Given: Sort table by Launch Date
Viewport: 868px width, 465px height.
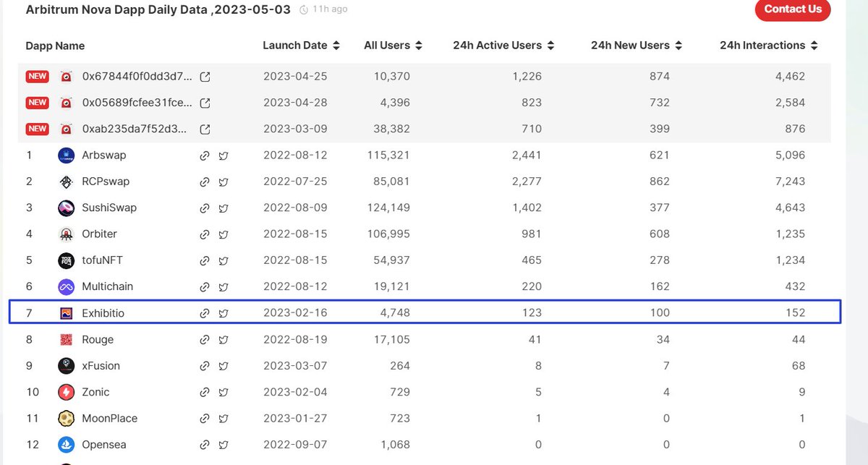Looking at the screenshot, I should 336,46.
